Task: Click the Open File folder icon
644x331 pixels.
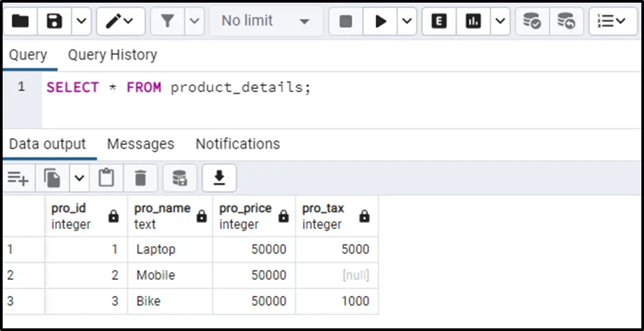Action: (x=21, y=21)
